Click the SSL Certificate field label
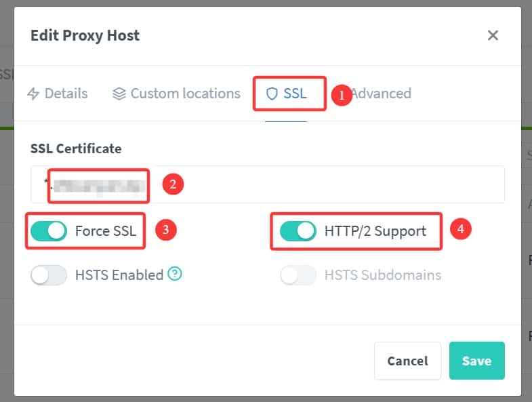 coord(76,148)
